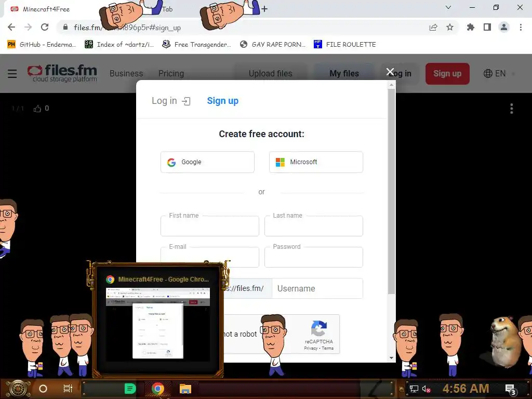Image resolution: width=532 pixels, height=399 pixels.
Task: Focus the E-mail field
Action: [x=210, y=256]
